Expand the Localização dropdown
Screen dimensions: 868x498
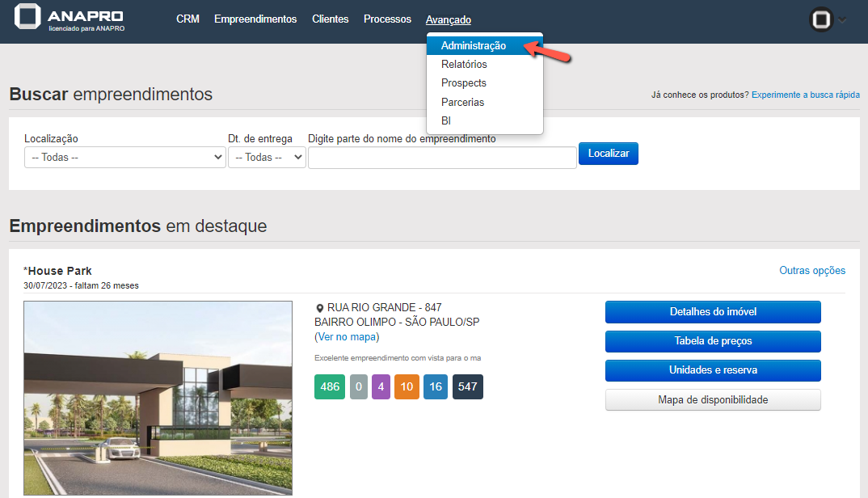point(125,158)
